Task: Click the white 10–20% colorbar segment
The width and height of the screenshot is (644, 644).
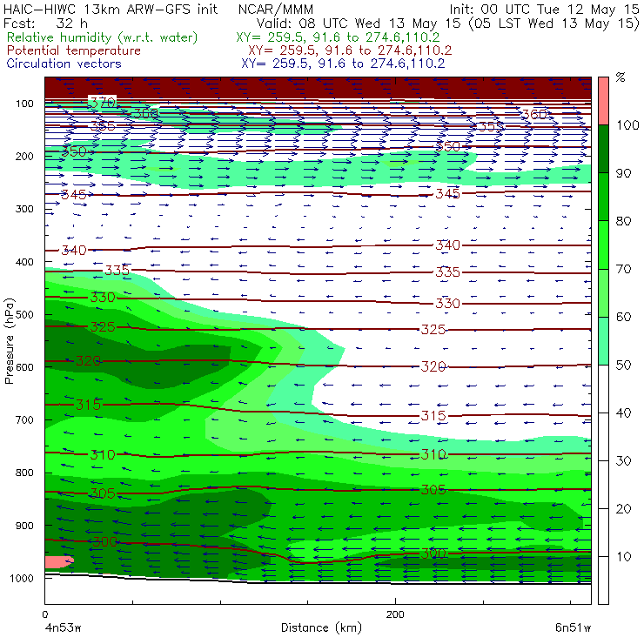Action: [x=603, y=533]
